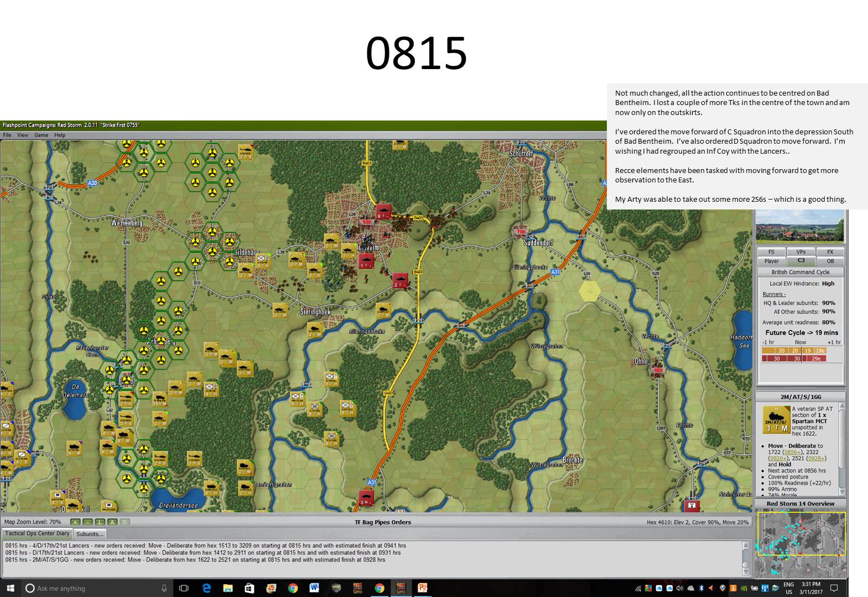Open Microsoft Edge from the taskbar
This screenshot has height=597, width=868.
206,588
